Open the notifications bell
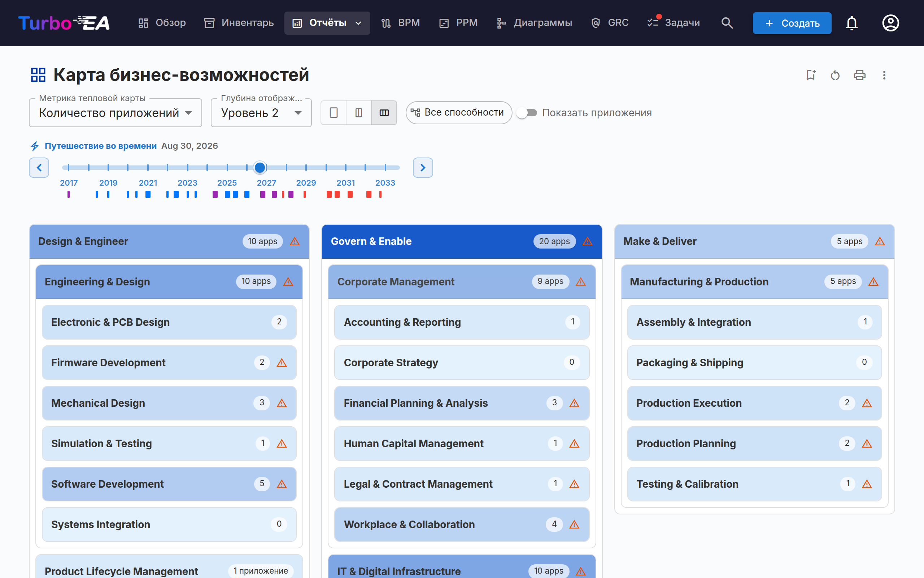924x578 pixels. (851, 23)
